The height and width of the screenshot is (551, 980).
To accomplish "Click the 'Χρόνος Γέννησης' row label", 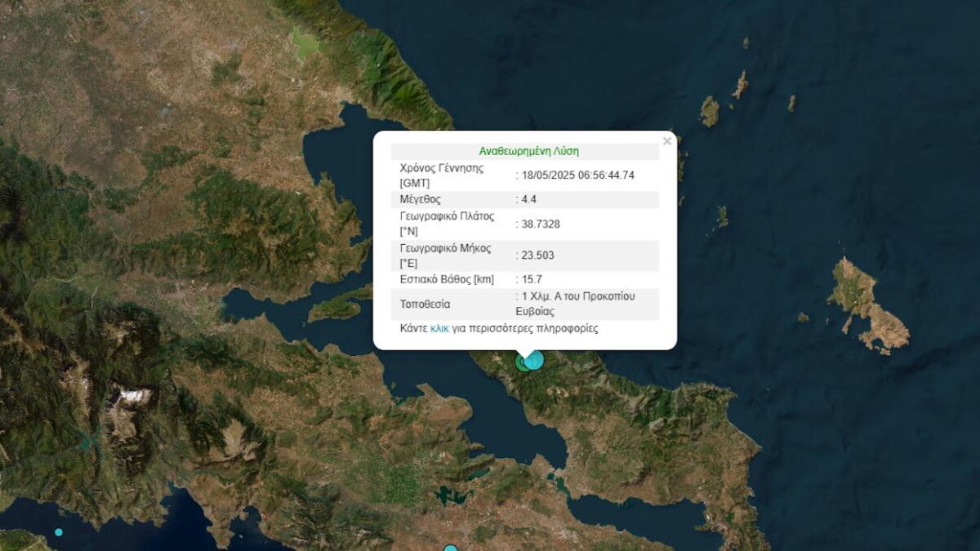I will 442,168.
